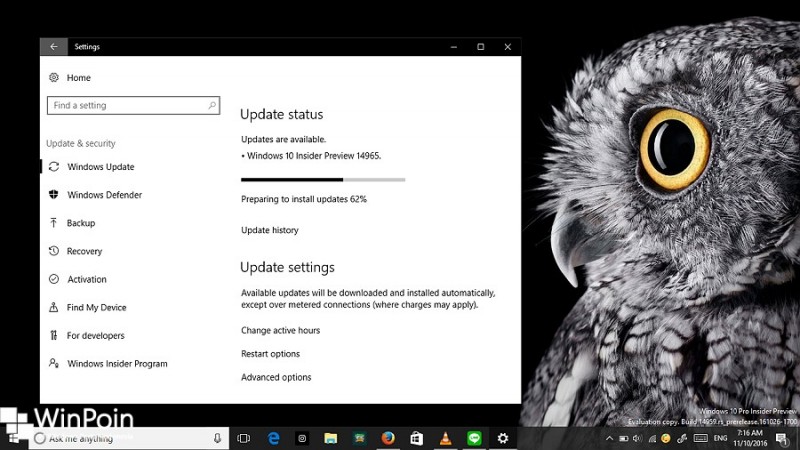Open File Explorer from the taskbar
Screen dimensions: 800x450
coord(331,438)
